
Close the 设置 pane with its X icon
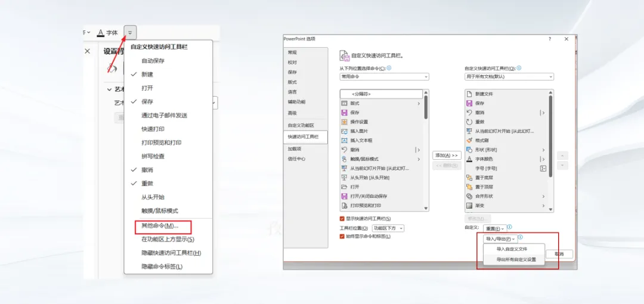(x=87, y=51)
